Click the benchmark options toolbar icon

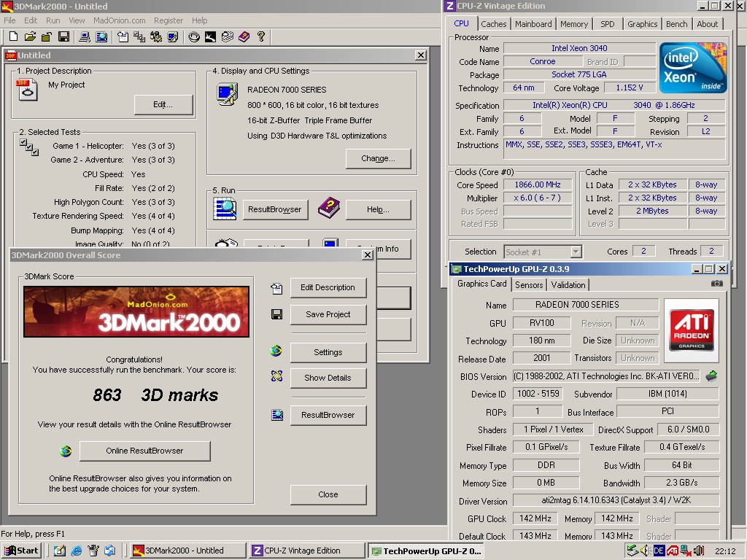pos(156,36)
